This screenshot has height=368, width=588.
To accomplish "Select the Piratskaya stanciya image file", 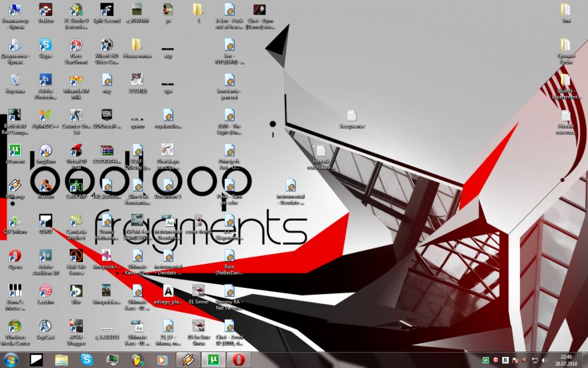I will (168, 157).
